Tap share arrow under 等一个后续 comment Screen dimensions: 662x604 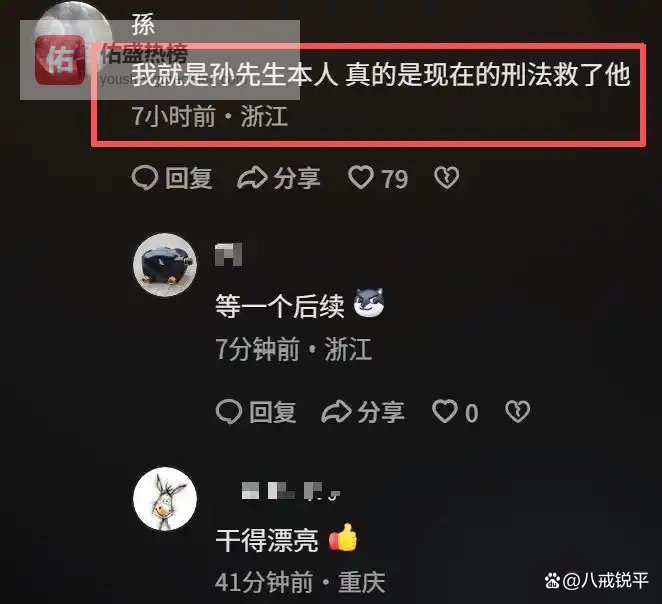tap(336, 412)
